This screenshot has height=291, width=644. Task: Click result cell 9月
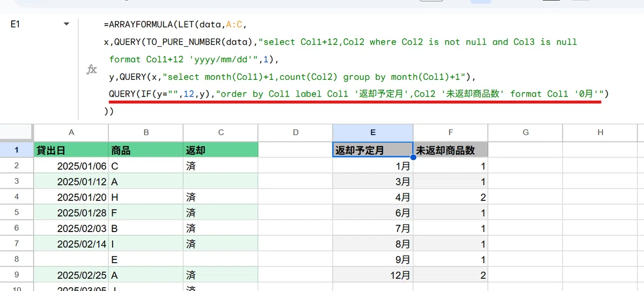pos(373,259)
